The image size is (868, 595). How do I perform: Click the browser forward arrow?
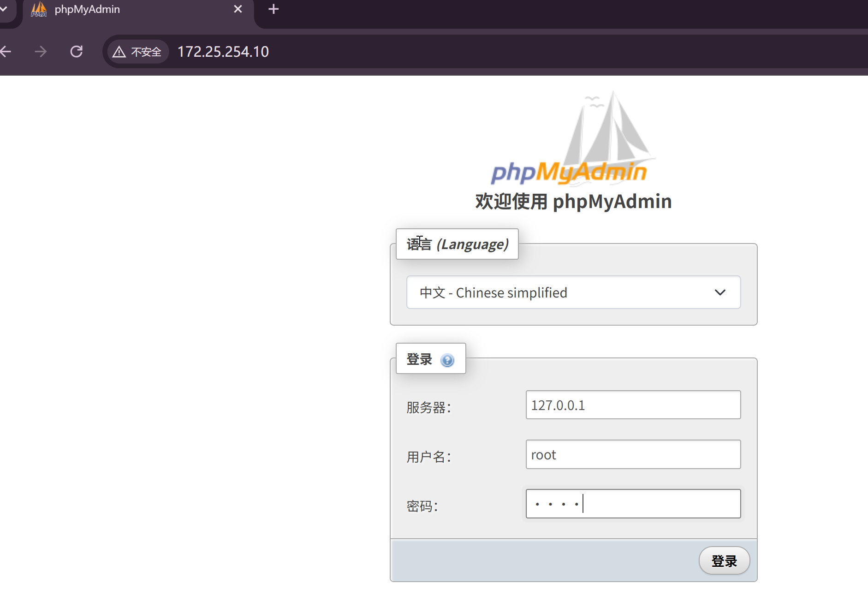coord(41,52)
